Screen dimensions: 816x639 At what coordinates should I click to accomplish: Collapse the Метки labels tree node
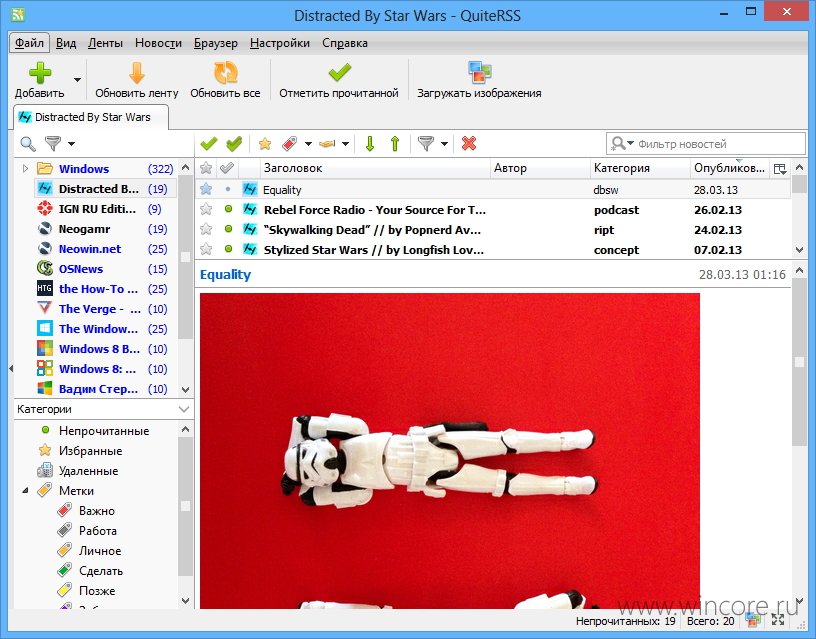[x=25, y=491]
